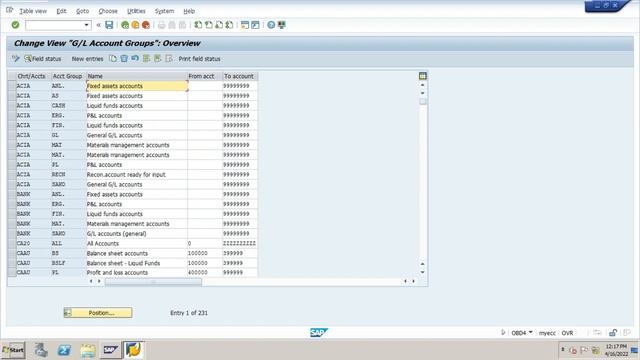This screenshot has width=640, height=360.
Task: Click the Delete trash can icon
Action: 124,59
